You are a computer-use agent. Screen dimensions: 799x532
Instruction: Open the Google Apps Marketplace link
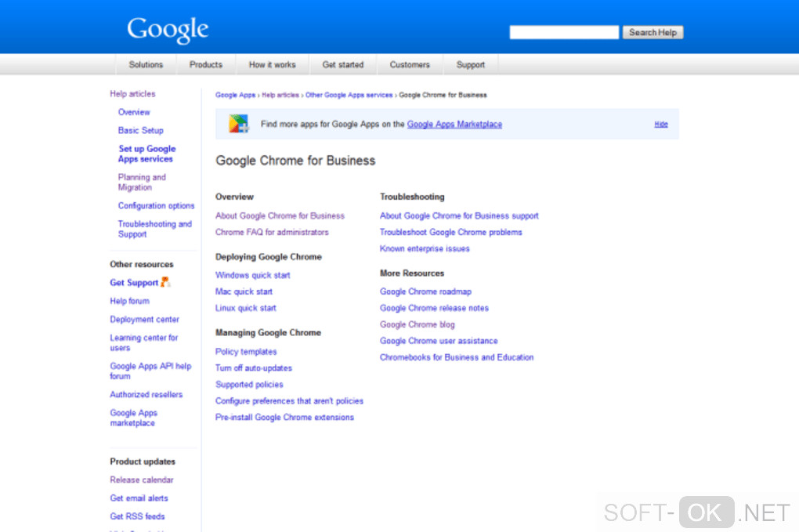point(454,125)
